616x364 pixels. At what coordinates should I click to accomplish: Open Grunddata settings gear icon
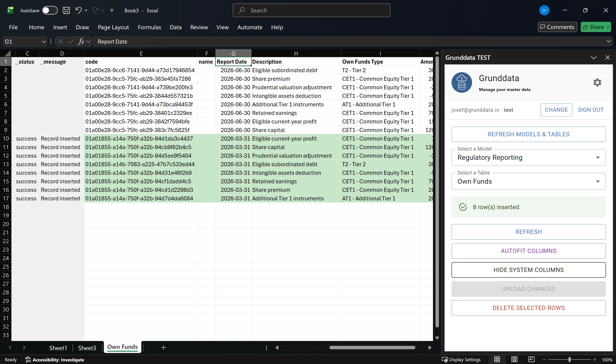[597, 82]
